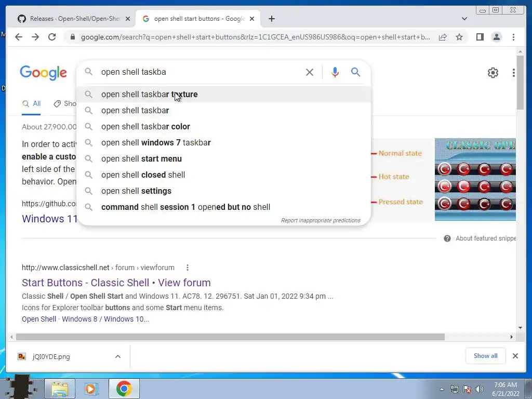Click the Google search text field

(200, 72)
